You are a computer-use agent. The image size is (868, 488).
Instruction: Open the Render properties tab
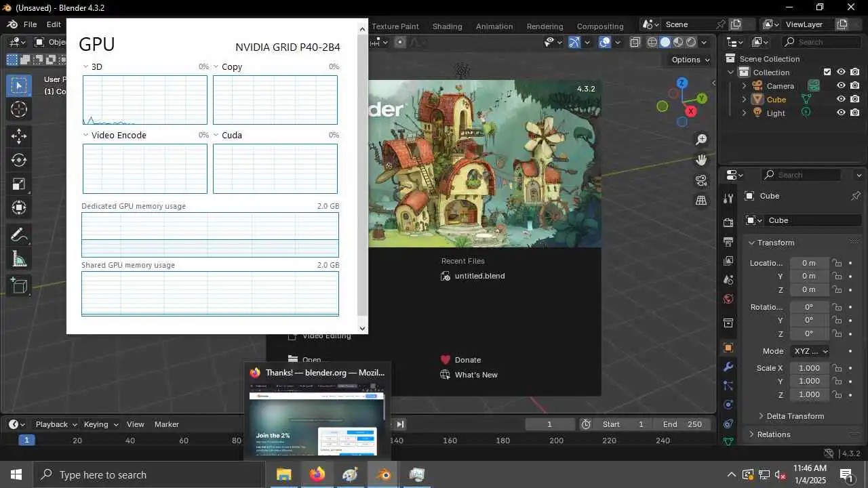tap(728, 222)
